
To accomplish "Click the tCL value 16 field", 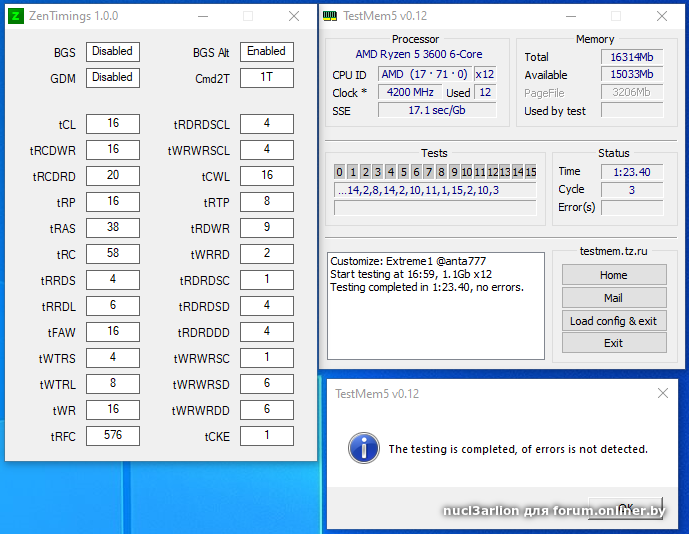I will coord(113,124).
